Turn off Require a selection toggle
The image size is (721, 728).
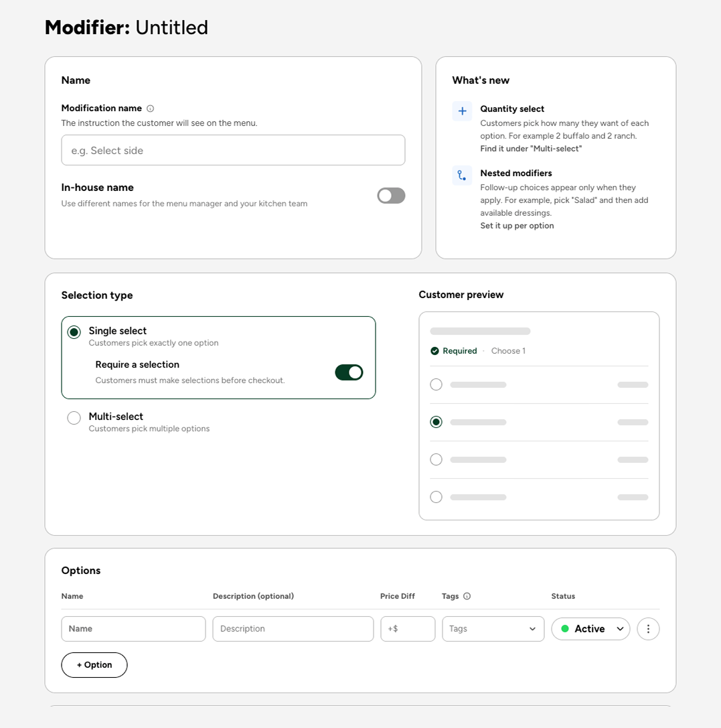[x=349, y=372]
